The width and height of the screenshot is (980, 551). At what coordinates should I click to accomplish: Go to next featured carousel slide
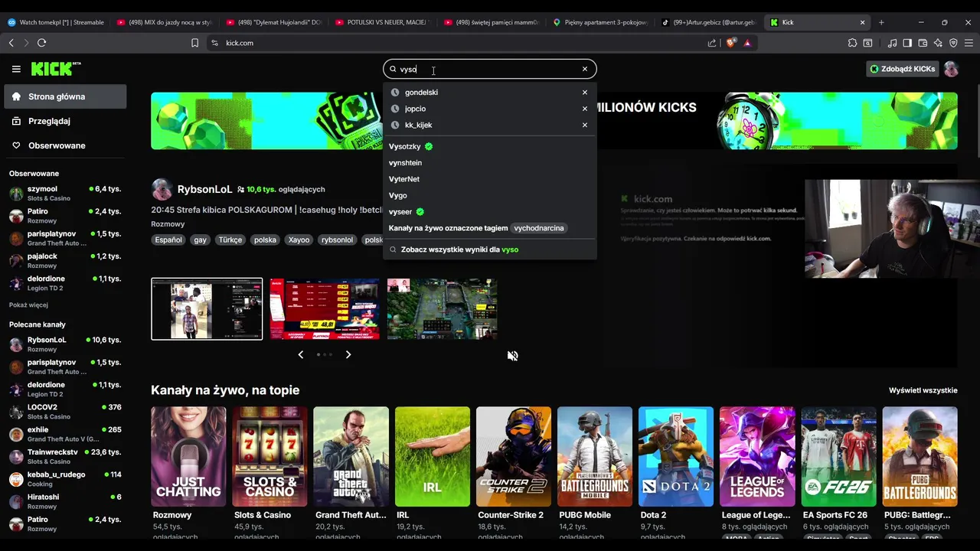348,354
